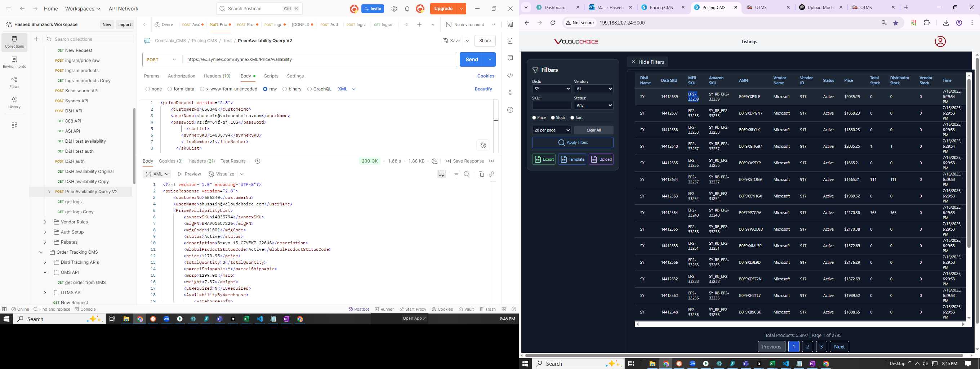Select the Sort radio in Filters
Screen dimensions: 980x369
click(x=572, y=117)
